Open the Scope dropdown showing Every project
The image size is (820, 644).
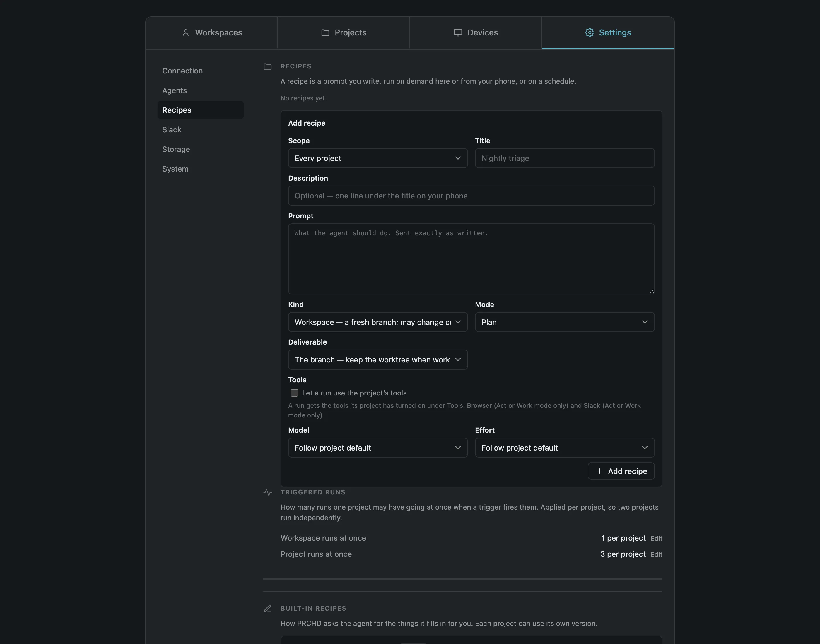click(377, 158)
